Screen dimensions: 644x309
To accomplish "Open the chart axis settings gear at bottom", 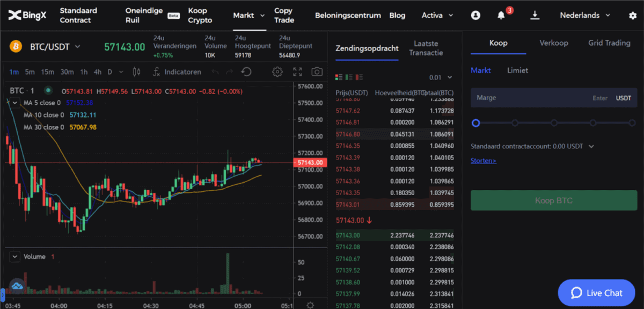I will (x=310, y=305).
